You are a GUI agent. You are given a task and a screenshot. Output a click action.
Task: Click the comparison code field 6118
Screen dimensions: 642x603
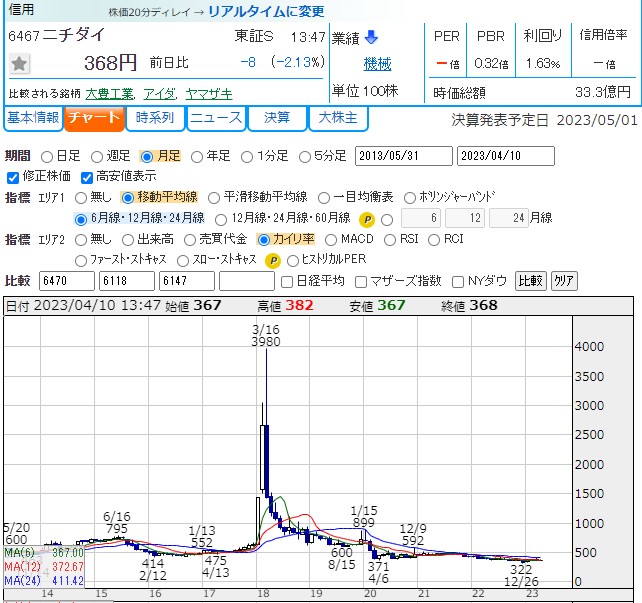127,281
